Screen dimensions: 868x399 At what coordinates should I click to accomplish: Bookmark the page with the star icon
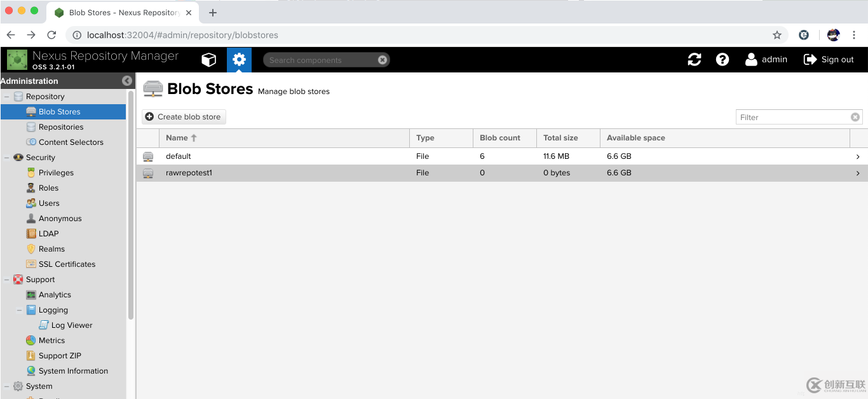[x=777, y=35]
